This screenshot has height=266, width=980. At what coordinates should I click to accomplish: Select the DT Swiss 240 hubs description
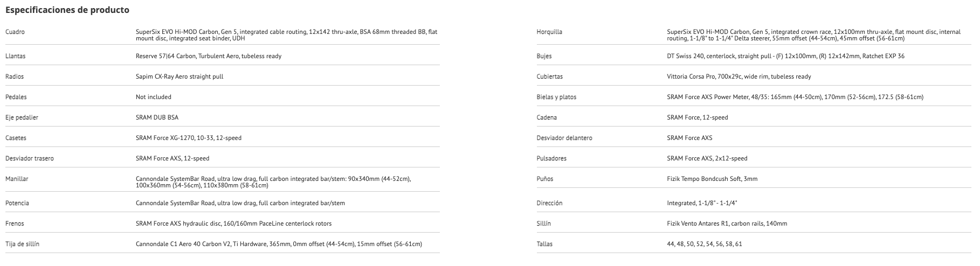coord(785,56)
